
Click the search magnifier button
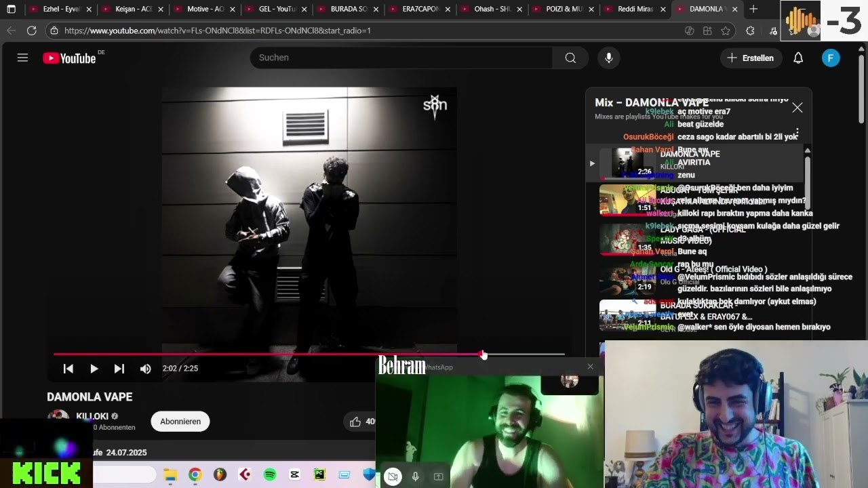(570, 58)
